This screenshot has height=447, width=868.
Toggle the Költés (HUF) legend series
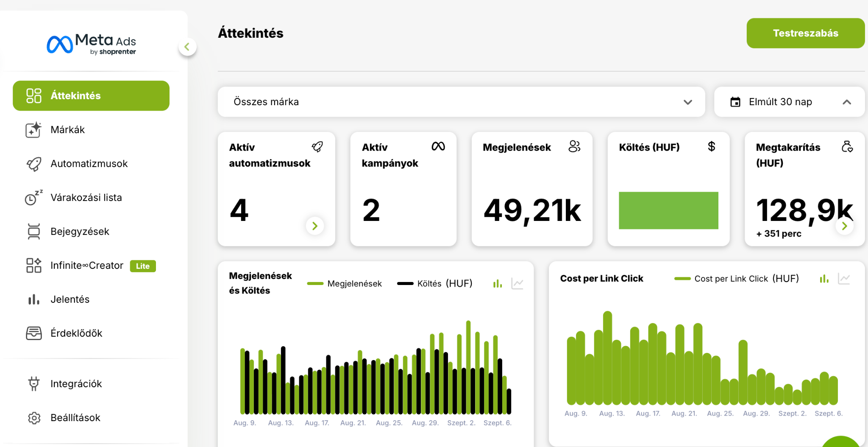click(435, 283)
